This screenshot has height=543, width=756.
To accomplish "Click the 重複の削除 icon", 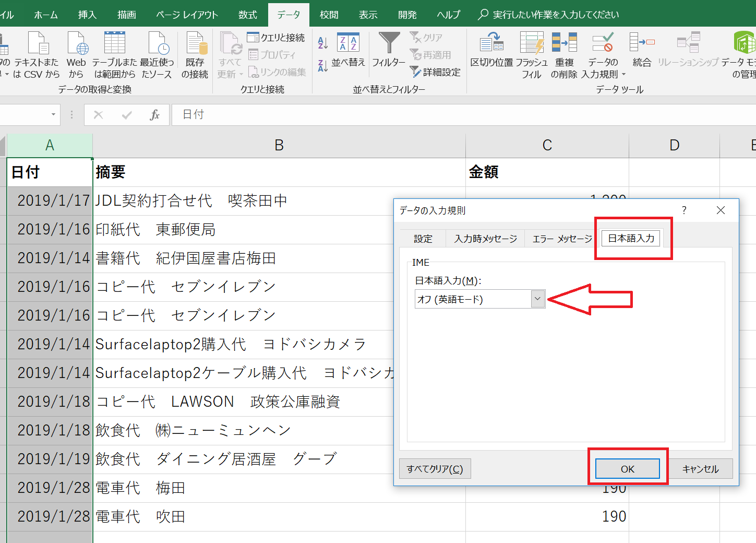I will 564,43.
